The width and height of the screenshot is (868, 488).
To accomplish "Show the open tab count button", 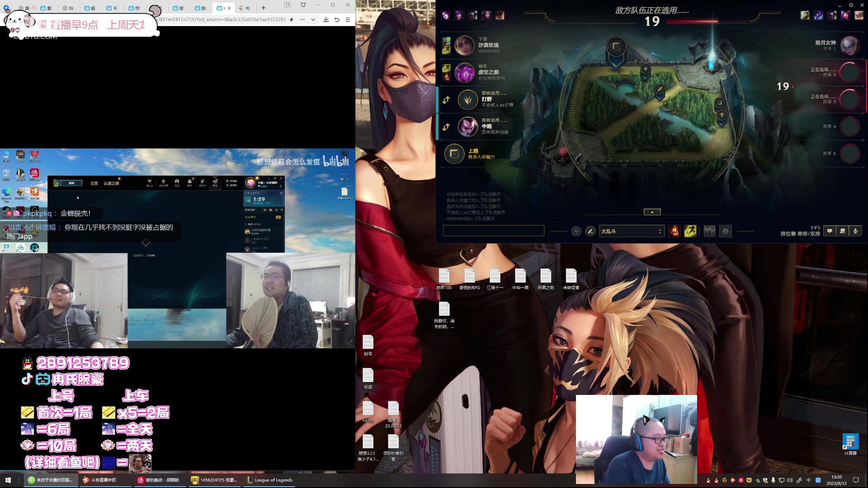I will [x=288, y=5].
